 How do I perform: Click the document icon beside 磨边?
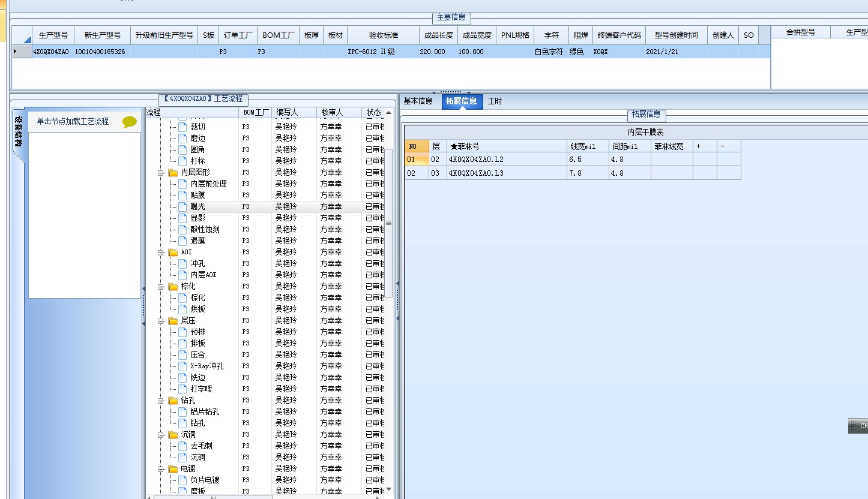coord(182,139)
